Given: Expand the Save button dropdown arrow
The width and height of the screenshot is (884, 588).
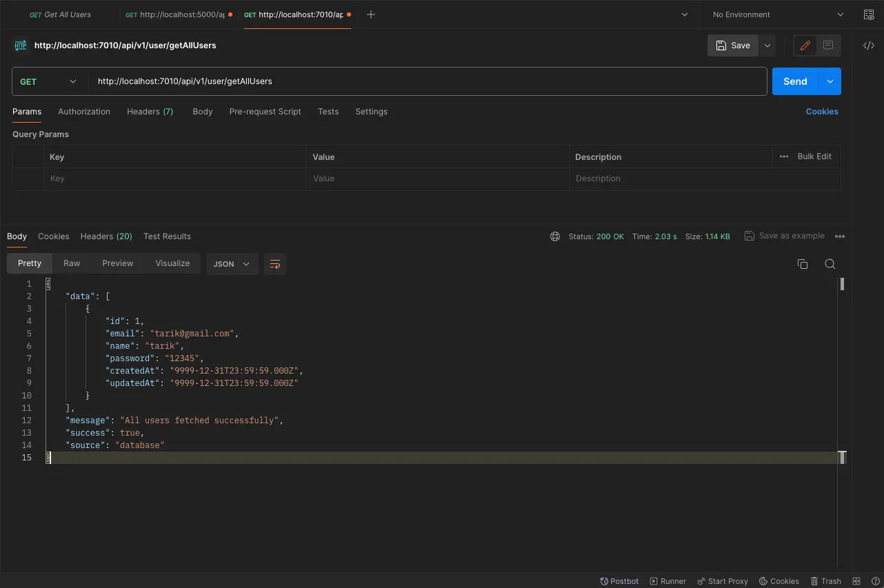Looking at the screenshot, I should pyautogui.click(x=767, y=45).
